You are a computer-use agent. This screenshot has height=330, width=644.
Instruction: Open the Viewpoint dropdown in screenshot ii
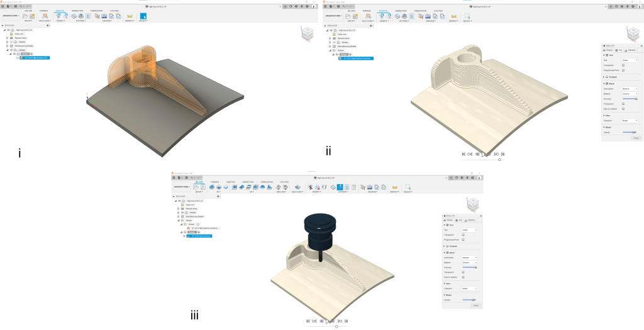pos(630,121)
